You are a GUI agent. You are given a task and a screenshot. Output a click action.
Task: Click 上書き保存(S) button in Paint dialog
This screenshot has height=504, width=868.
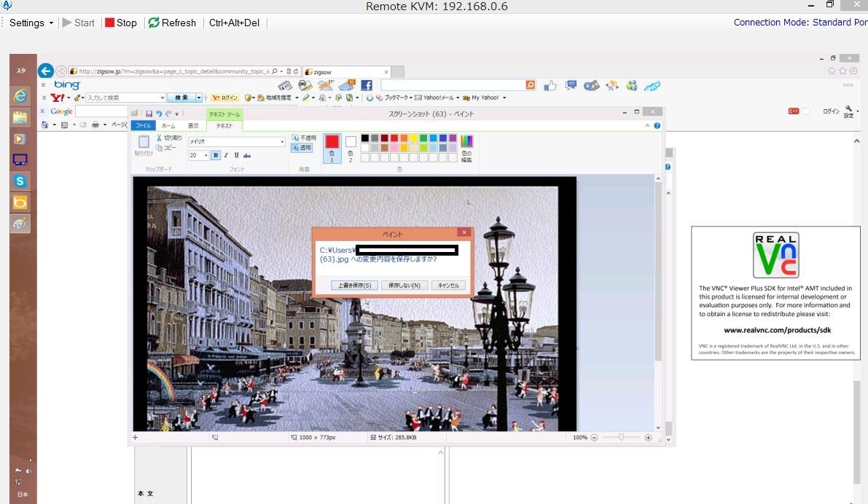[x=354, y=286]
